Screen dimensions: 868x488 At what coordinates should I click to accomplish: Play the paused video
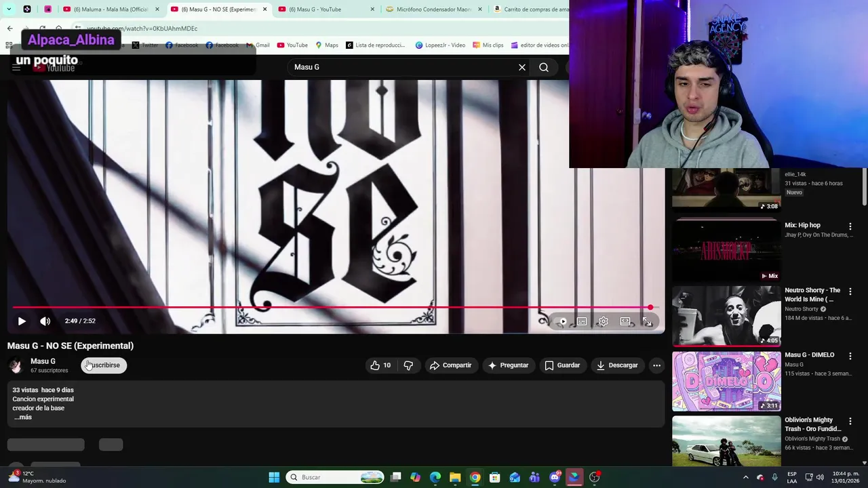coord(22,321)
